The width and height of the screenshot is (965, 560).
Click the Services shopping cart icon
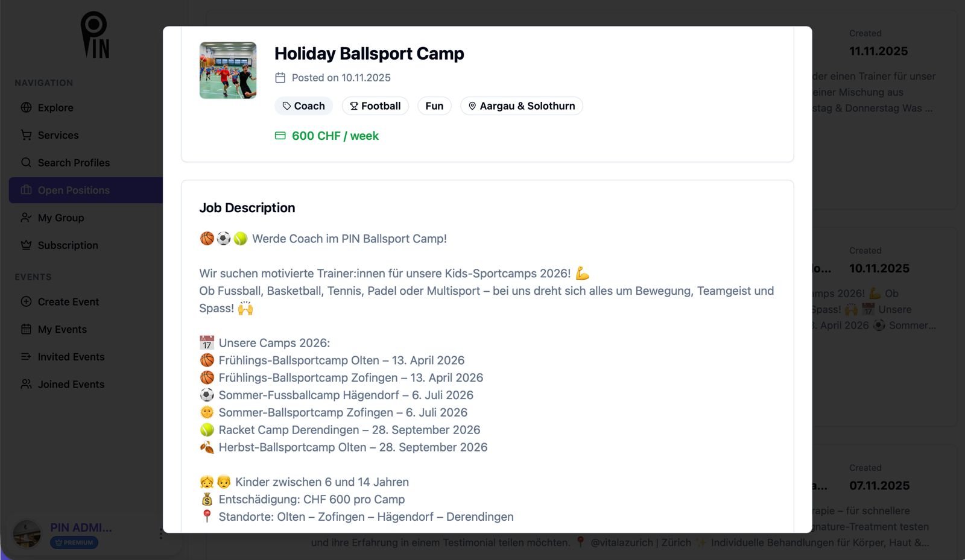click(x=26, y=135)
